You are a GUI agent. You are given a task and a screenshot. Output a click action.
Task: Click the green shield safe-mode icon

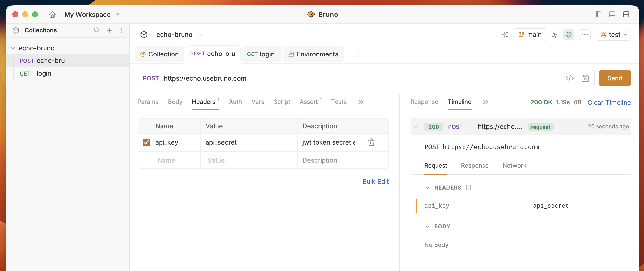[569, 35]
